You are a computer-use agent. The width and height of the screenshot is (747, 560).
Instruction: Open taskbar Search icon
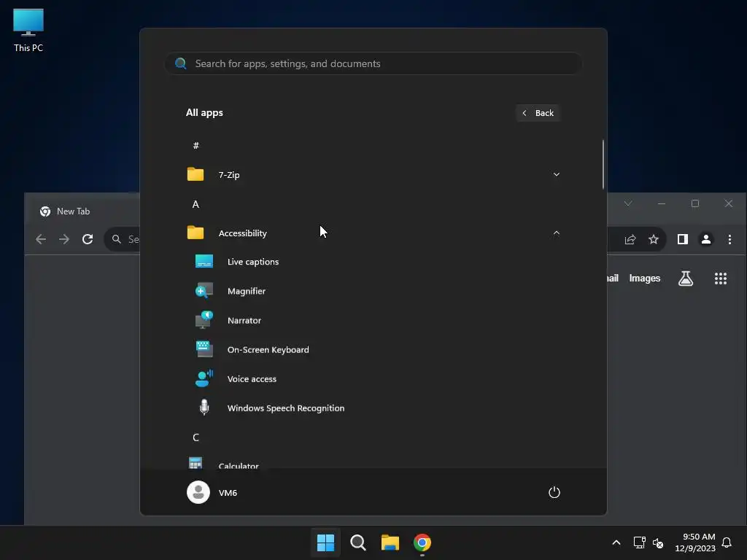coord(357,542)
